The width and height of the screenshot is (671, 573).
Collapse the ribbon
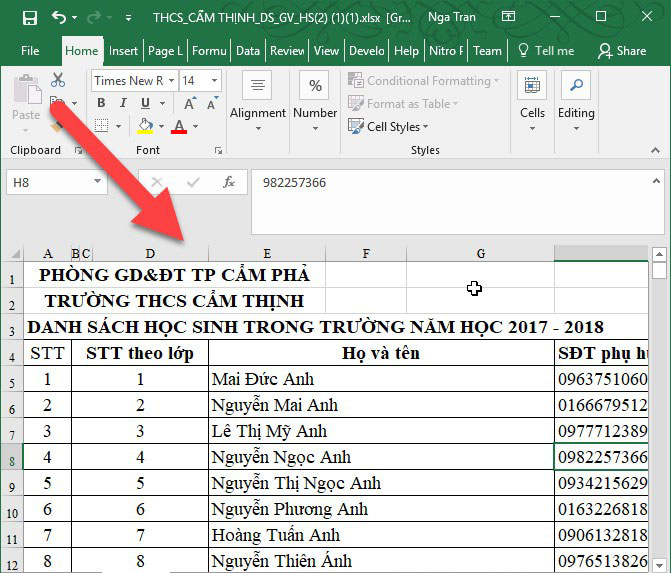click(655, 150)
